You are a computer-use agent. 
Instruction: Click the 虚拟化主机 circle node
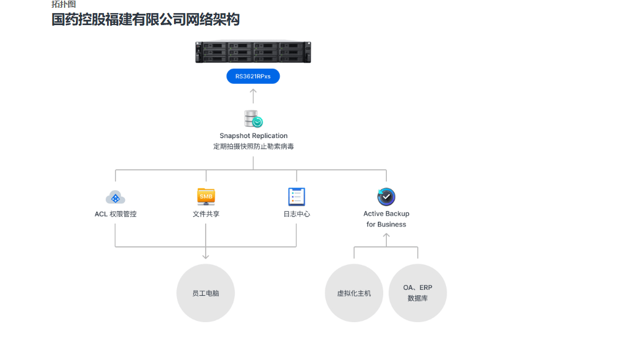354,293
